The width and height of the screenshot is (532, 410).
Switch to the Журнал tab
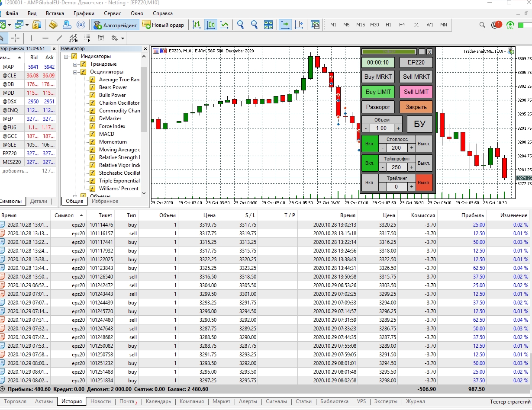(415, 401)
